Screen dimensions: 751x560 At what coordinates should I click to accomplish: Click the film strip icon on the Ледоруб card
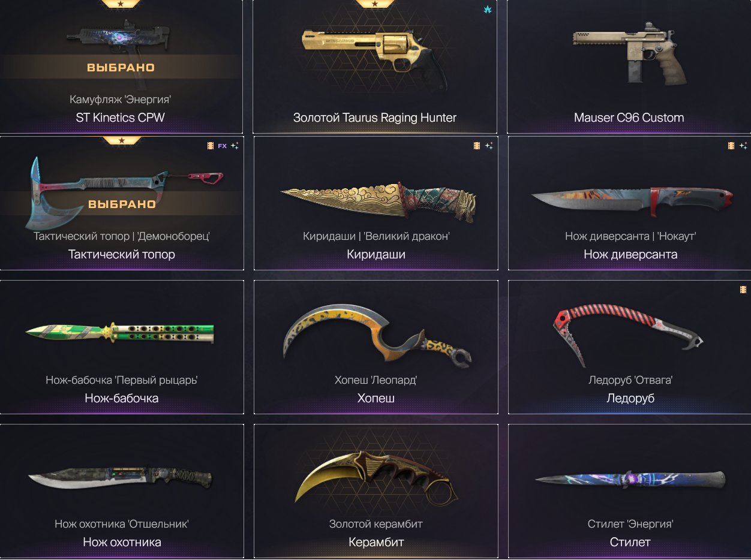pos(743,290)
